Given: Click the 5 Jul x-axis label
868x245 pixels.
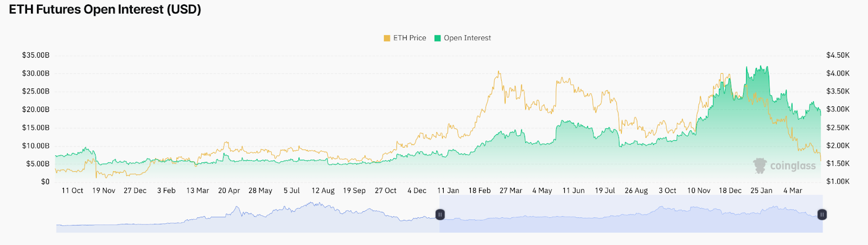Looking at the screenshot, I should coord(291,191).
